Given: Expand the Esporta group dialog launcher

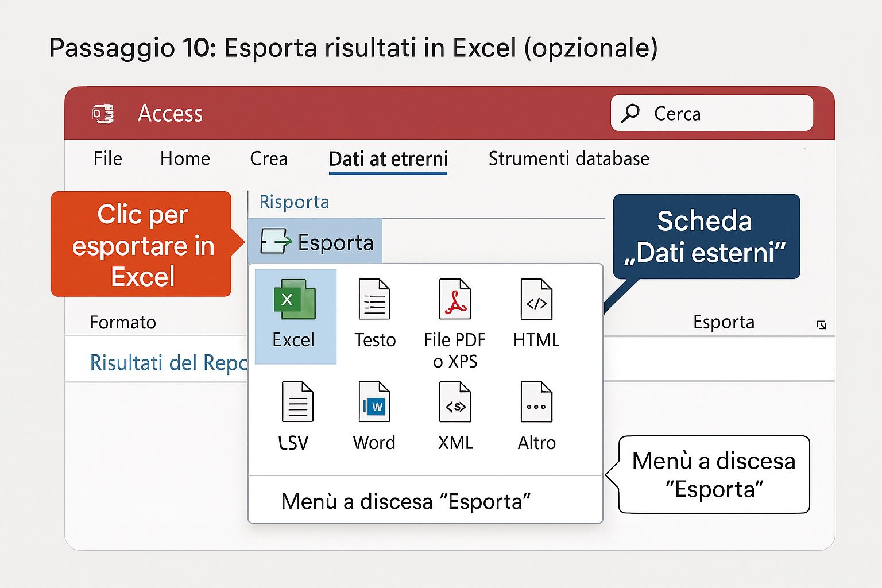Looking at the screenshot, I should (821, 325).
